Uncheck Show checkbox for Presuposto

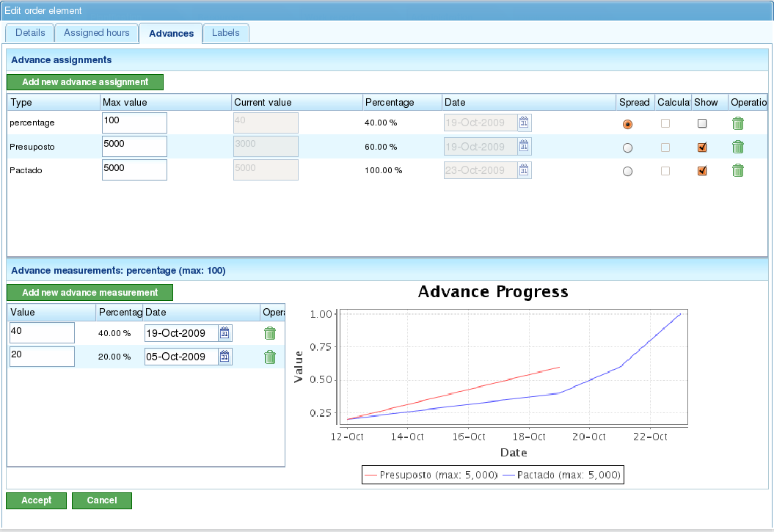[702, 147]
